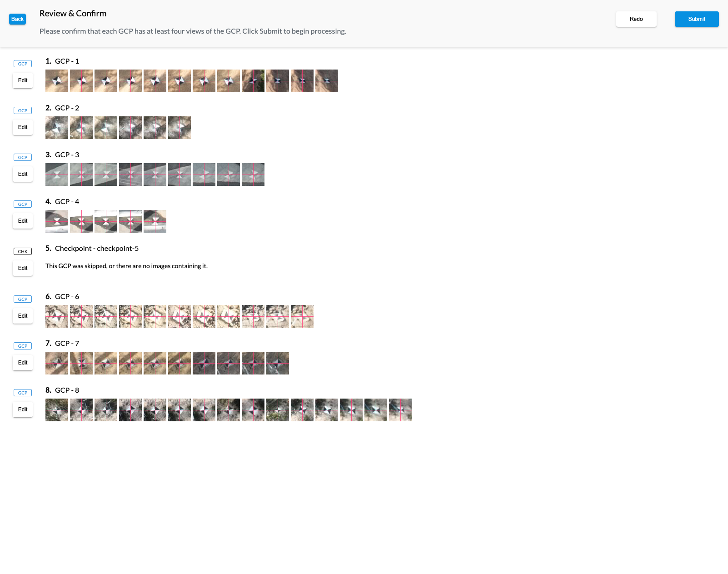Edit GCP - 1 markings
The image size is (728, 574).
click(23, 80)
